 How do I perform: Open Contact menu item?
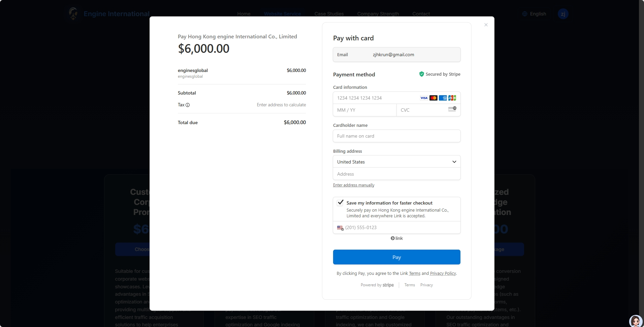(x=421, y=14)
